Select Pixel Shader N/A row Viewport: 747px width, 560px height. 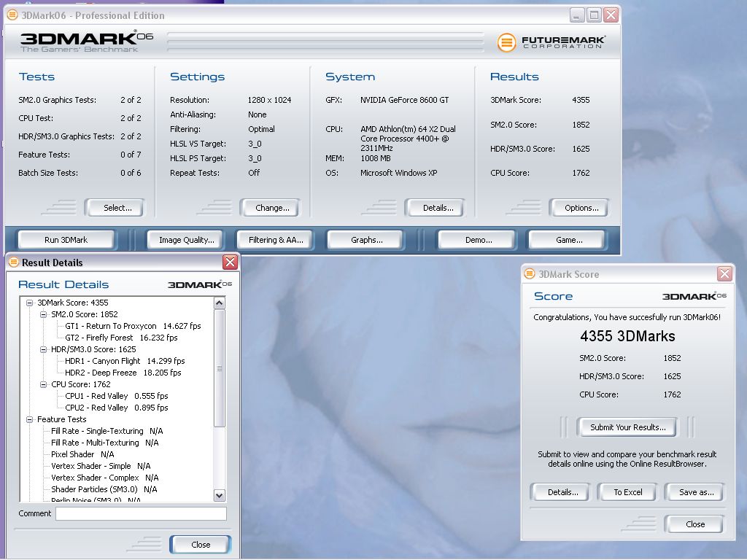[82, 454]
